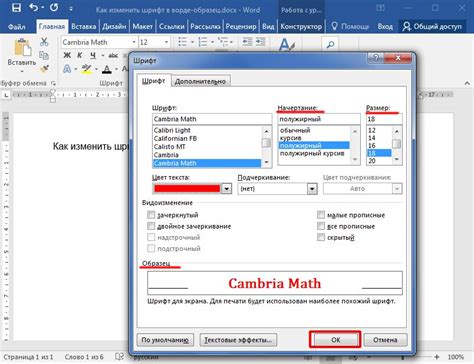Click the 100% zoom level in status bar
This screenshot has width=474, height=364.
click(455, 357)
